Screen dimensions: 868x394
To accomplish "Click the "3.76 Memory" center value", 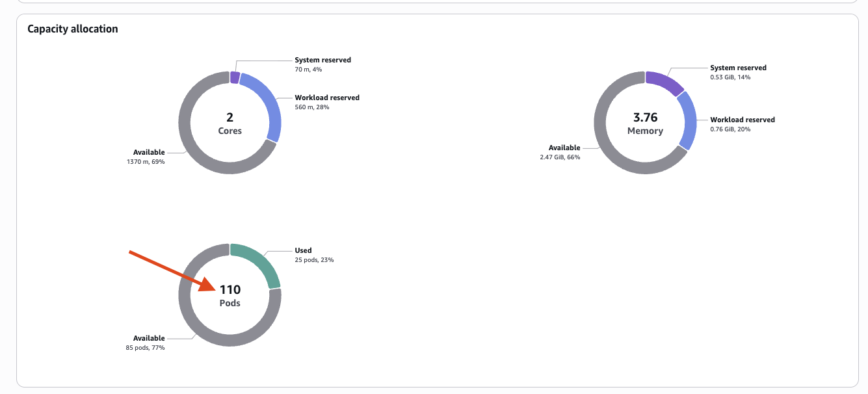I will 645,123.
